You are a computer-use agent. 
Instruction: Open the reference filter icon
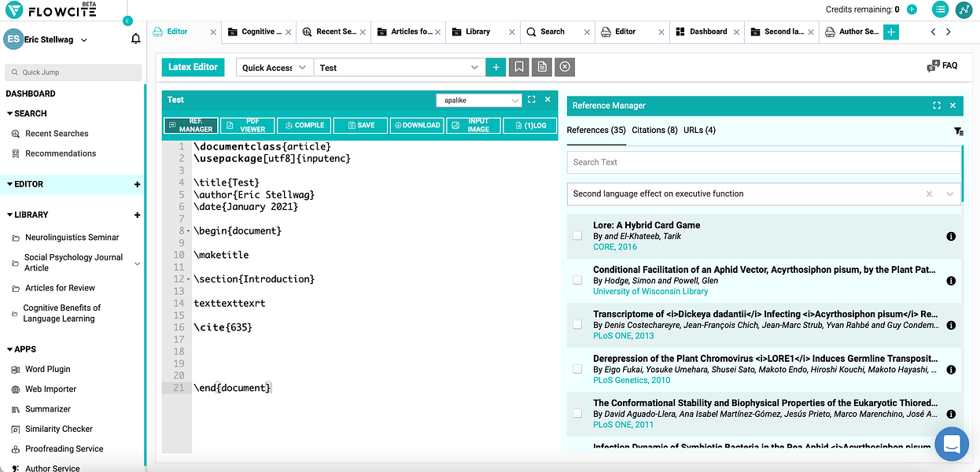tap(959, 131)
